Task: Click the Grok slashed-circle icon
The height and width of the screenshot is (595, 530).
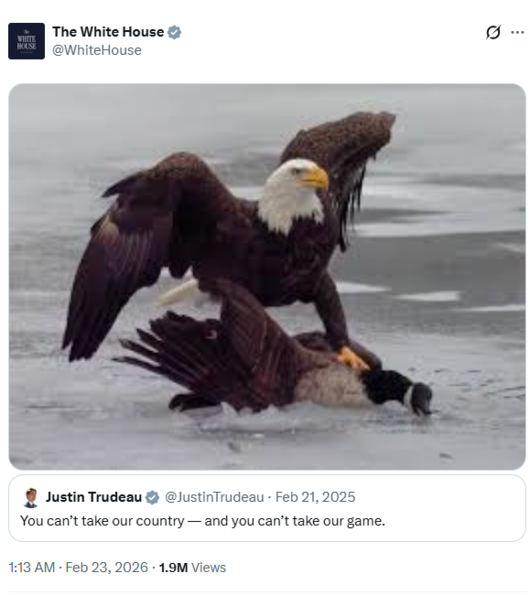Action: pyautogui.click(x=493, y=32)
